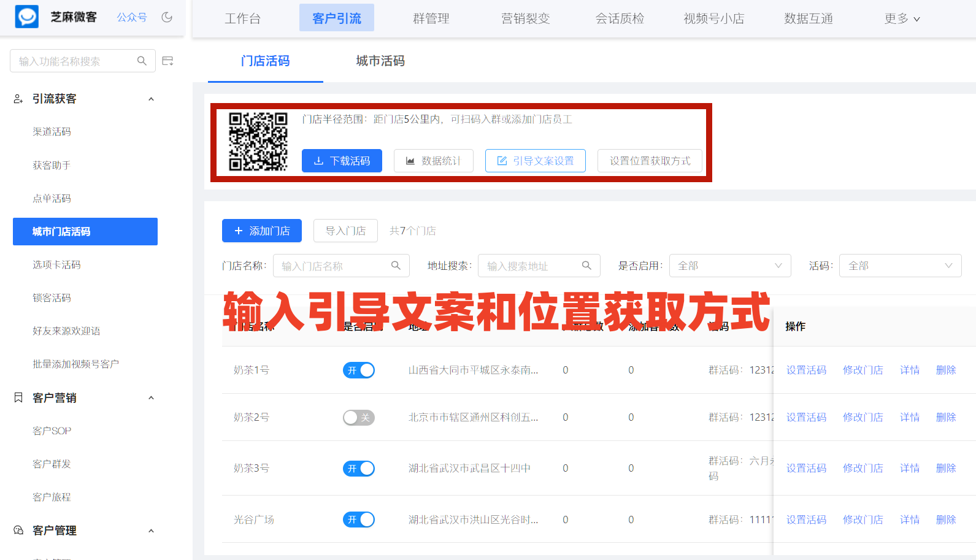Focus the 输入搜索地址 input field
Image resolution: width=976 pixels, height=560 pixels.
539,266
